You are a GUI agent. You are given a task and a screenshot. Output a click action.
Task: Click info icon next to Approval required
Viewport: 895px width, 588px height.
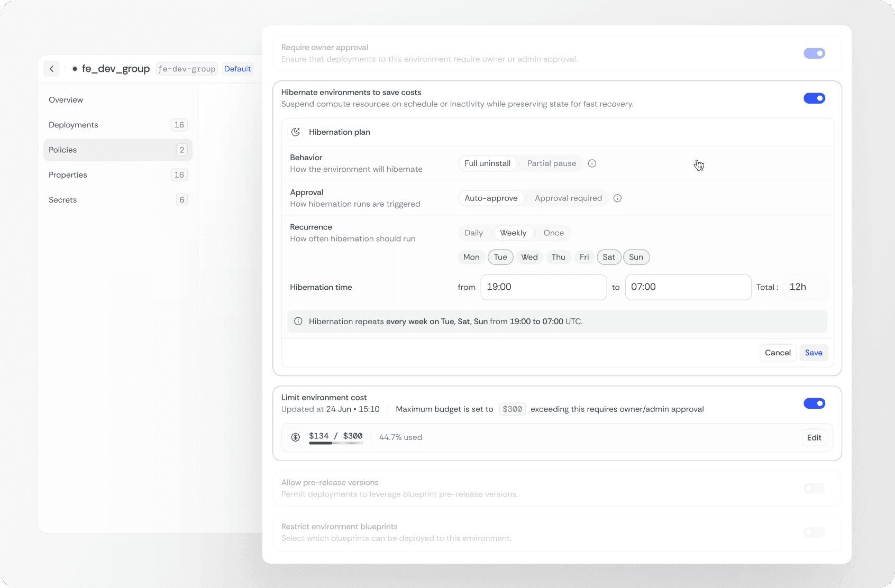[x=617, y=198]
